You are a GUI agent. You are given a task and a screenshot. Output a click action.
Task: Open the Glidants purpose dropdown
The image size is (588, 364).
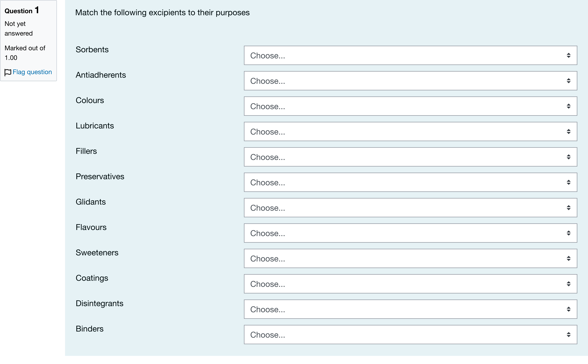[410, 208]
